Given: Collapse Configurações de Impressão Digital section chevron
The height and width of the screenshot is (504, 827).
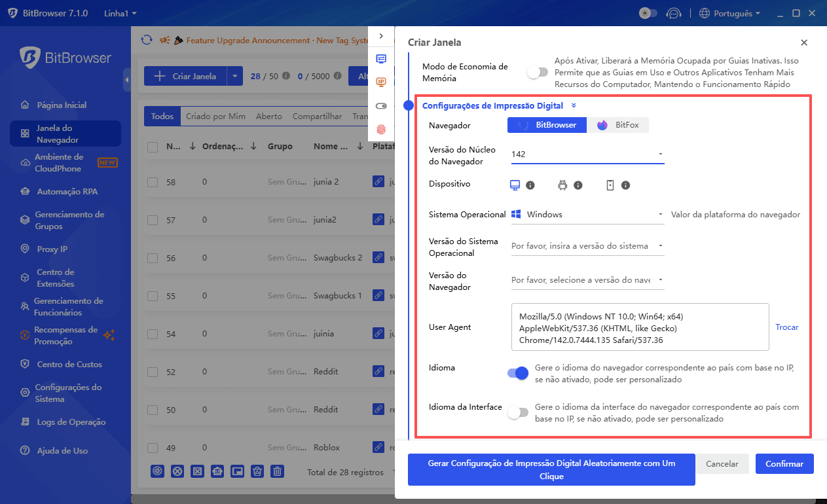Looking at the screenshot, I should (x=574, y=105).
